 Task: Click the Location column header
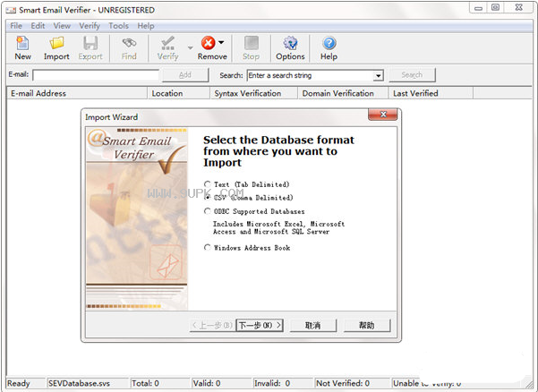178,93
